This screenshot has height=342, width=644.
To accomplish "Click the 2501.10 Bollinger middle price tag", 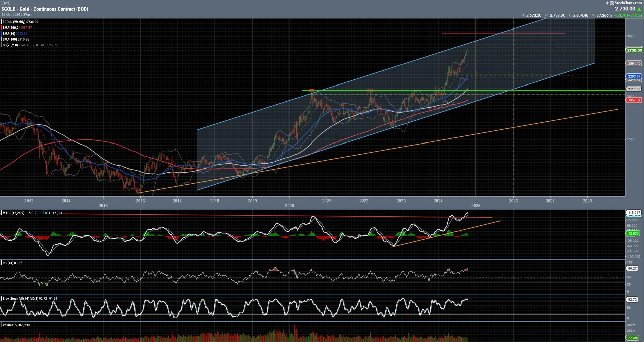I will pyautogui.click(x=634, y=63).
